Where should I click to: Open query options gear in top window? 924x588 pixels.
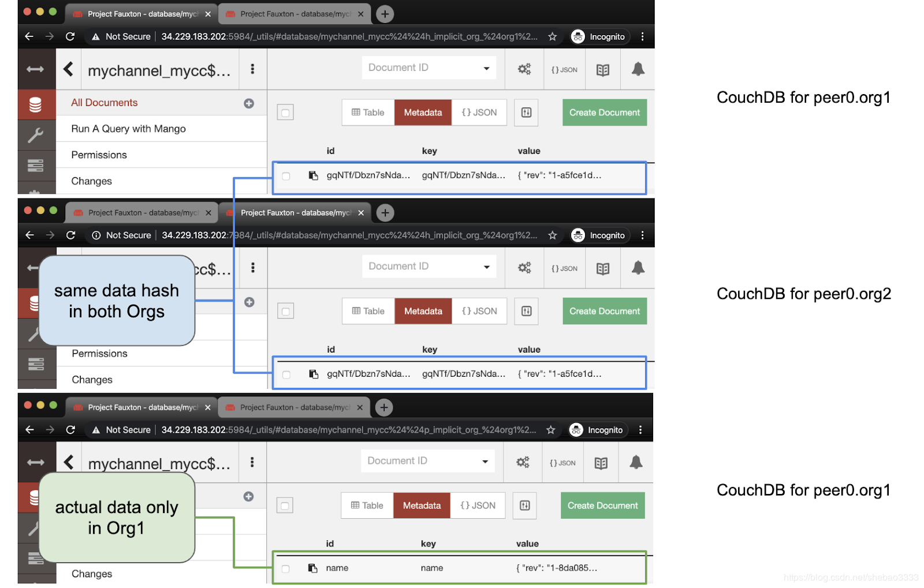(x=524, y=69)
